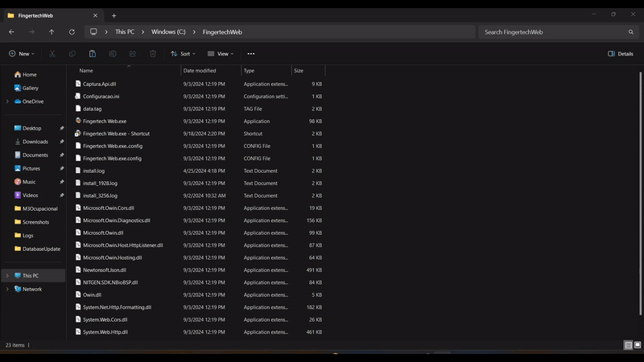This screenshot has width=644, height=362.
Task: Open a new tab with plus button
Action: [x=114, y=15]
